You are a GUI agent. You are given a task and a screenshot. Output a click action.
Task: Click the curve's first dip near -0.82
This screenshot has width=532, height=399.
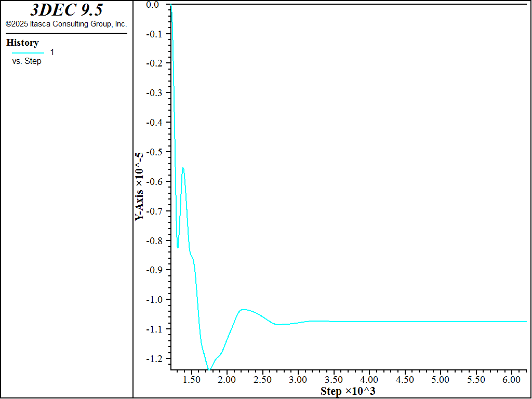click(178, 247)
